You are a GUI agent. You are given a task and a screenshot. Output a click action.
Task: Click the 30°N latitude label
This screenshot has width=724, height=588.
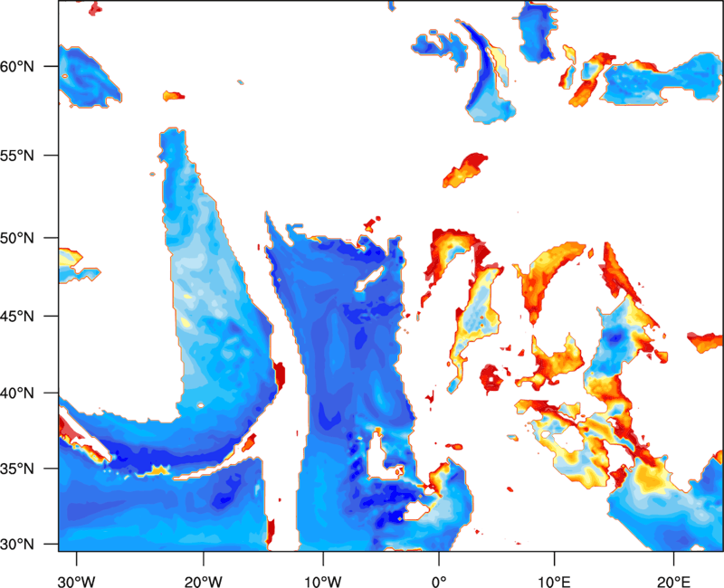point(17,545)
